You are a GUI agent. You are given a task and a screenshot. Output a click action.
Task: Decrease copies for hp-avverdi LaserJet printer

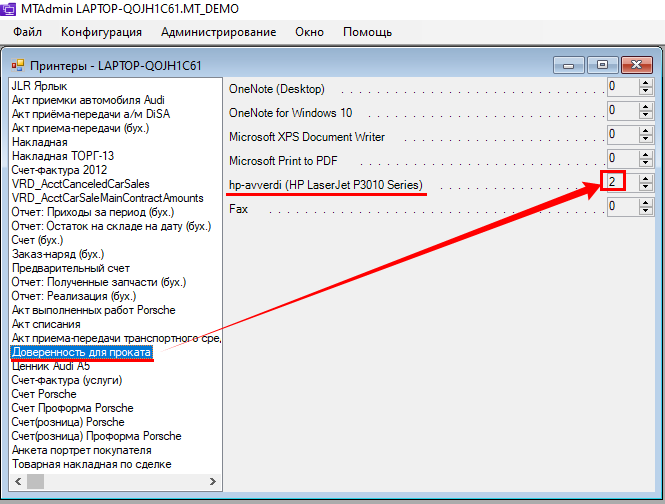coord(646,188)
